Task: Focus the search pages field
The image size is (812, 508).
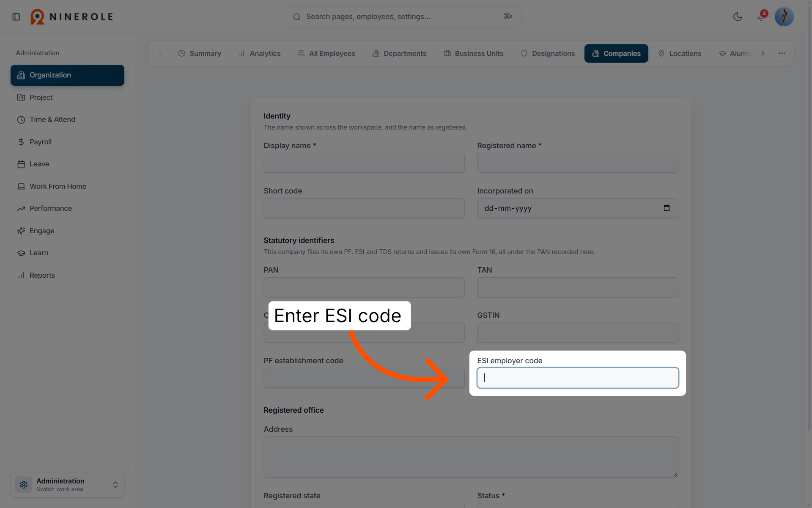Action: 403,17
